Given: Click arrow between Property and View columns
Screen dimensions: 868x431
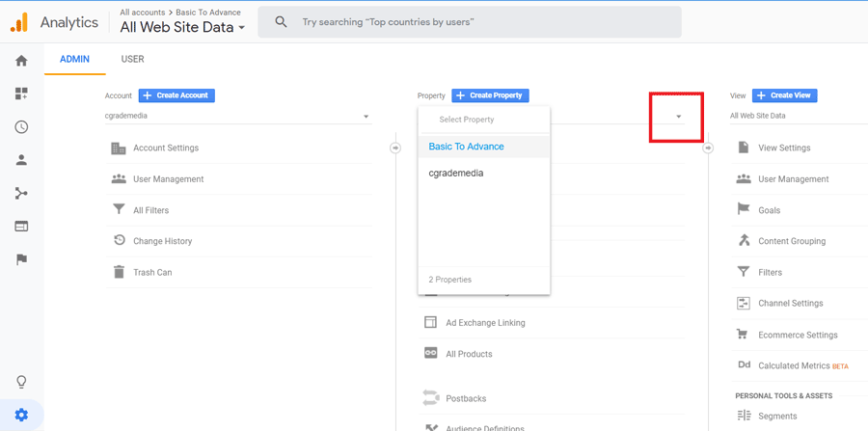Looking at the screenshot, I should click(x=708, y=148).
